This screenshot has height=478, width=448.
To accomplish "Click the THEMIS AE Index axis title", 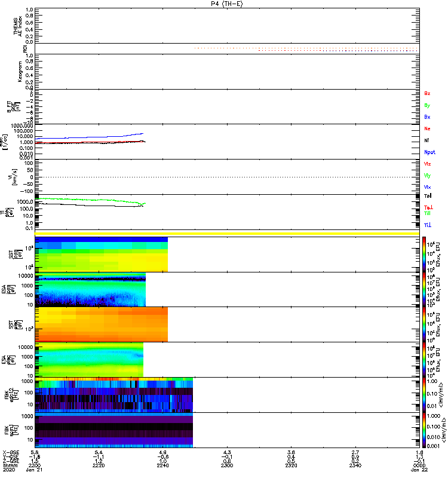I will point(18,26).
